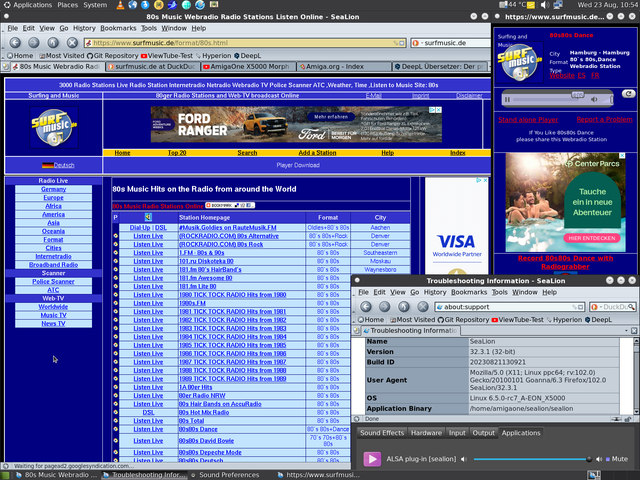Open the Sound Effects tab in Sound Preferences

pos(382,433)
